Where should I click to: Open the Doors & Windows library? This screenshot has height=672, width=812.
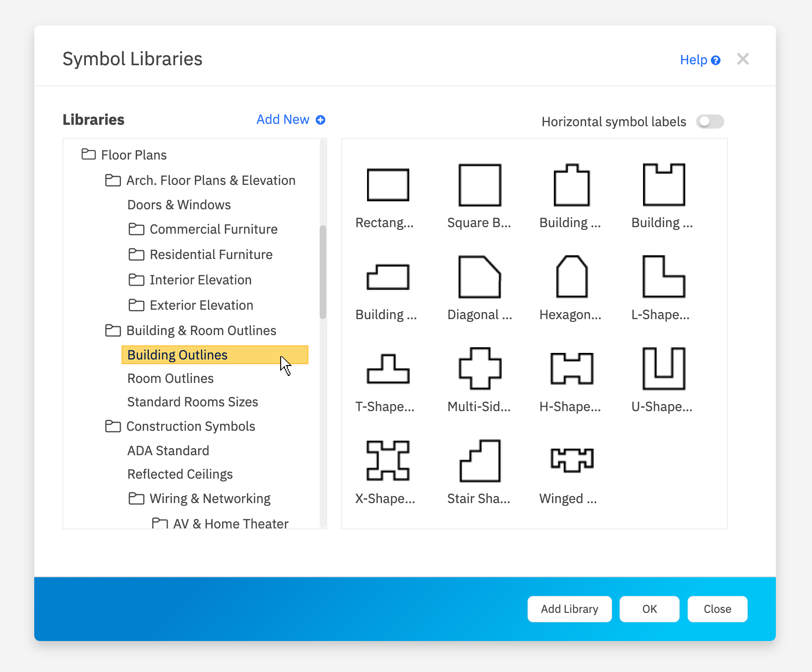pos(179,205)
